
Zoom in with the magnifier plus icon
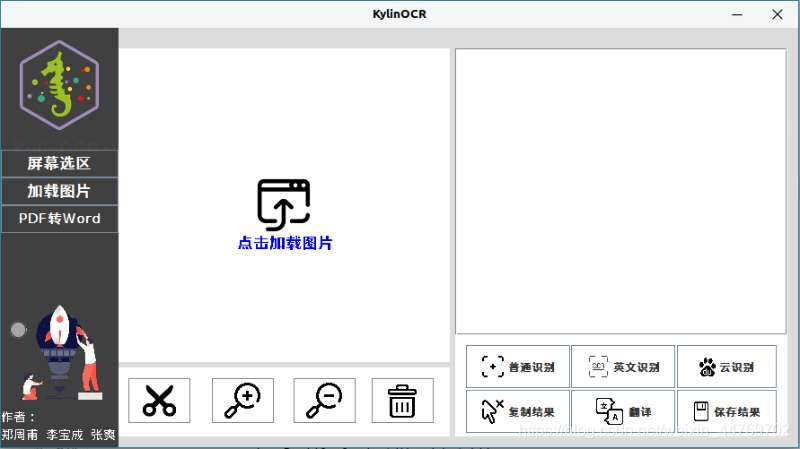point(243,401)
